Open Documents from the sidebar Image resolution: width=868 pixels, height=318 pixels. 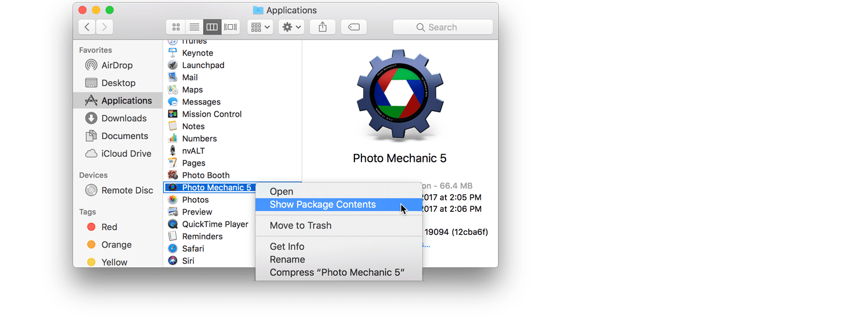[x=118, y=135]
